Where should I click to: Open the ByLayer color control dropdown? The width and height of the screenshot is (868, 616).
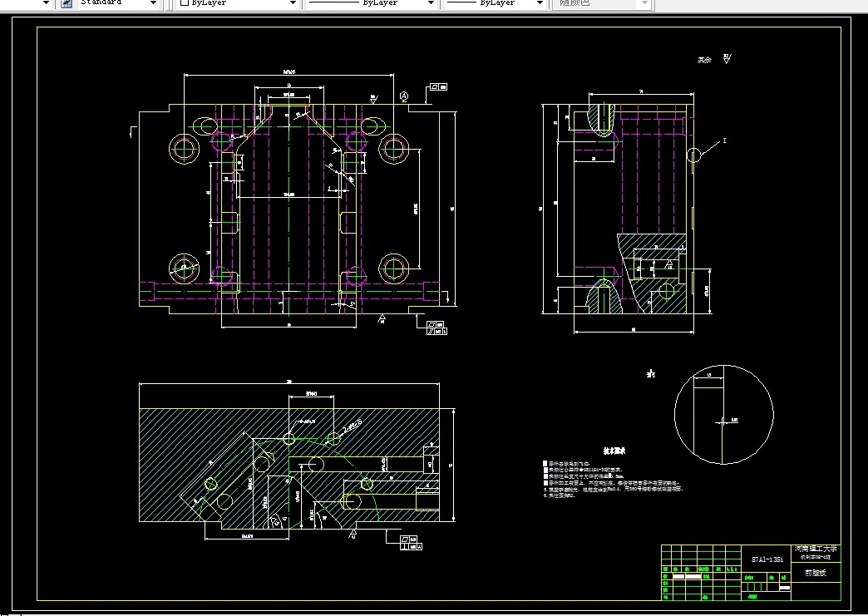[x=293, y=3]
